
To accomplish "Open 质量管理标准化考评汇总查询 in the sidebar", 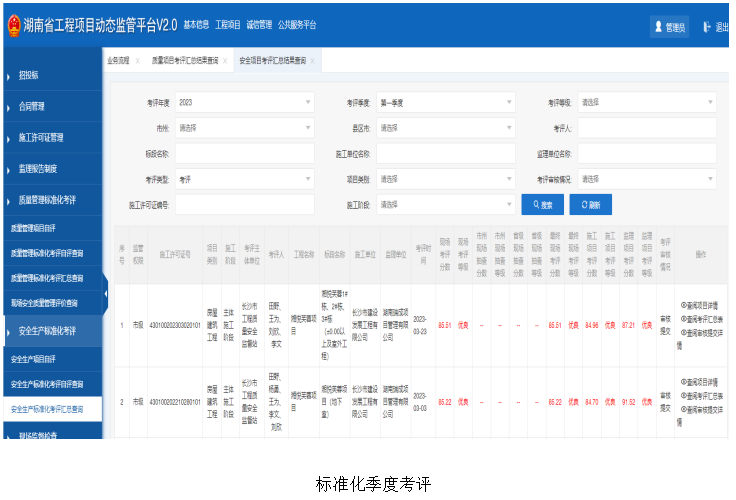I will pos(53,278).
